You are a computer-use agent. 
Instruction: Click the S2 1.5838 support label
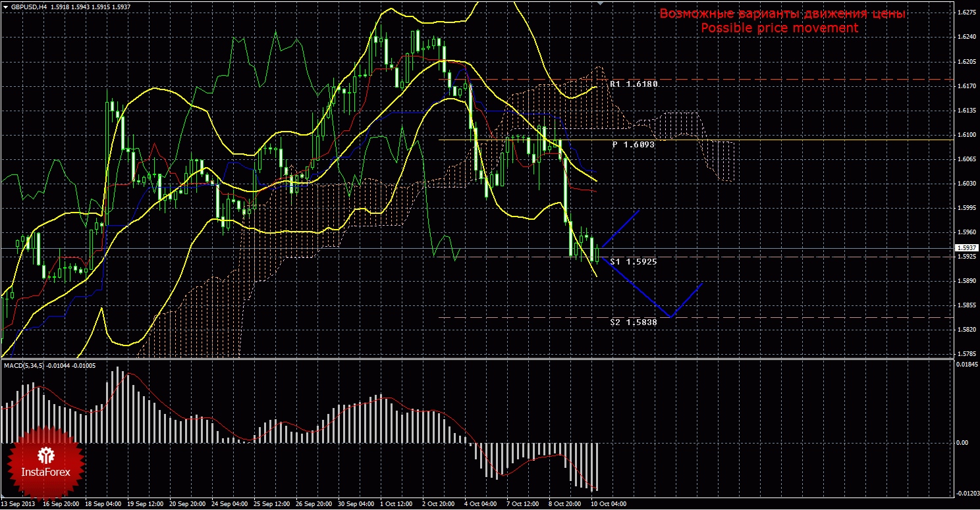633,322
